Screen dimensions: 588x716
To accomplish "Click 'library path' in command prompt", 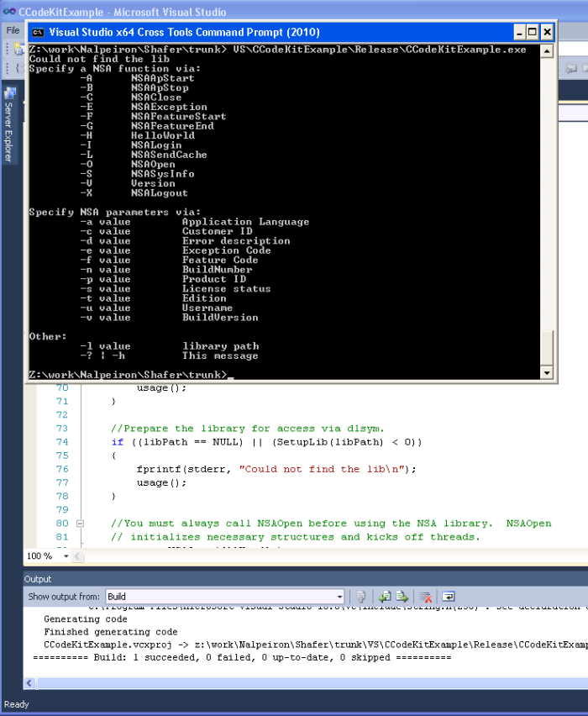I will coord(220,346).
